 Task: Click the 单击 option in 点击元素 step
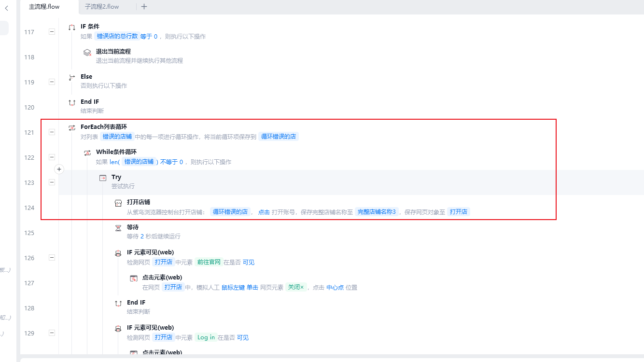point(252,287)
